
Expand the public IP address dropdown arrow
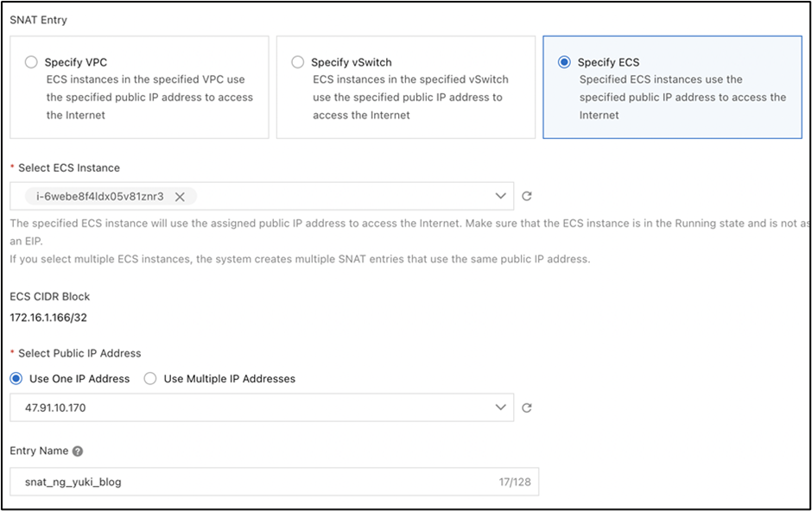point(500,407)
